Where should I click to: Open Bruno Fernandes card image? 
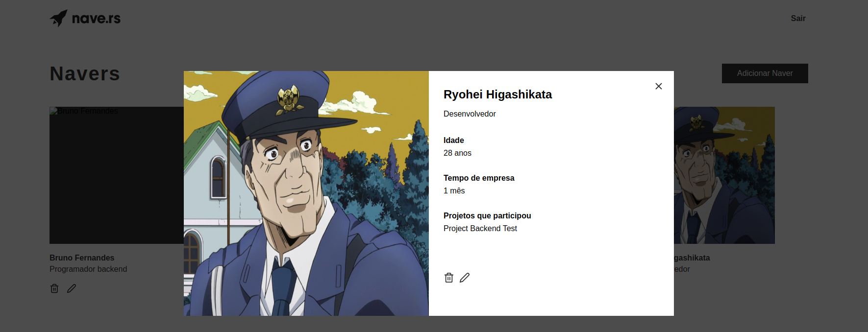[117, 175]
